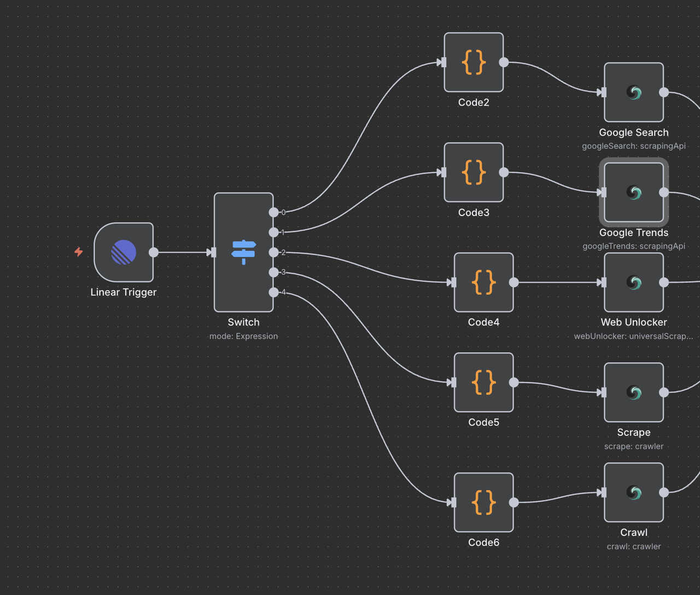Click the "Web Unlocker" label
Screen dimensions: 700x595
coord(634,322)
